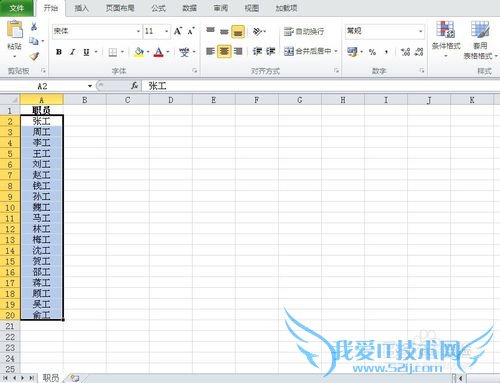Viewport: 500px width, 383px height.
Task: Open fill color dropdown arrow
Action: 148,52
